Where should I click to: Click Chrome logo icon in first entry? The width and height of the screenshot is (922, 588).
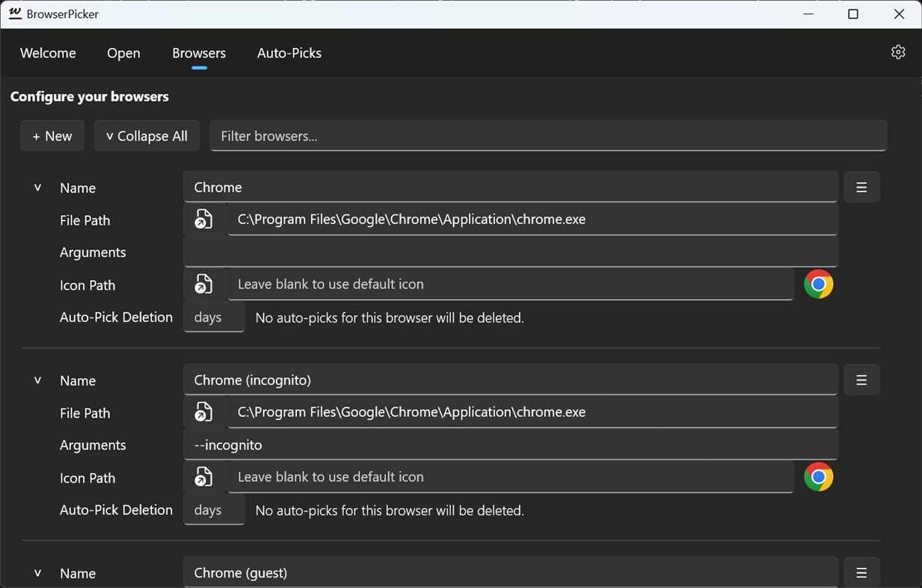pos(818,285)
